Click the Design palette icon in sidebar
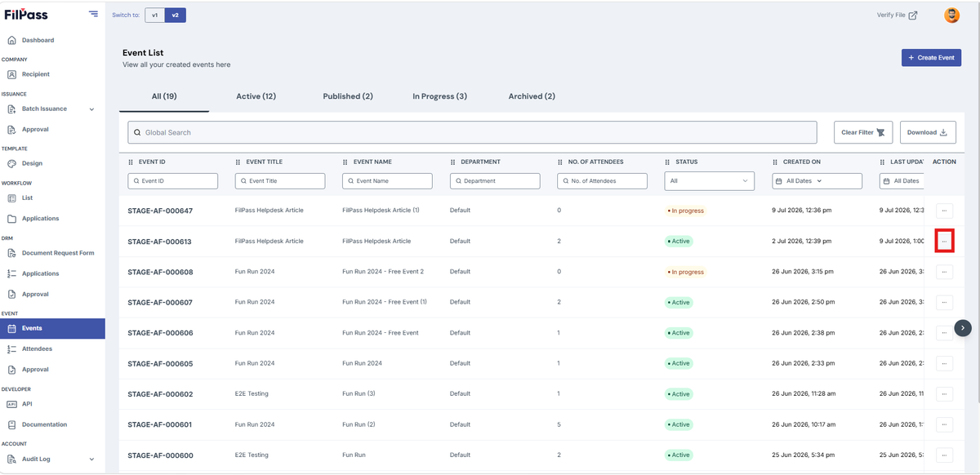The height and width of the screenshot is (475, 980). [x=11, y=163]
